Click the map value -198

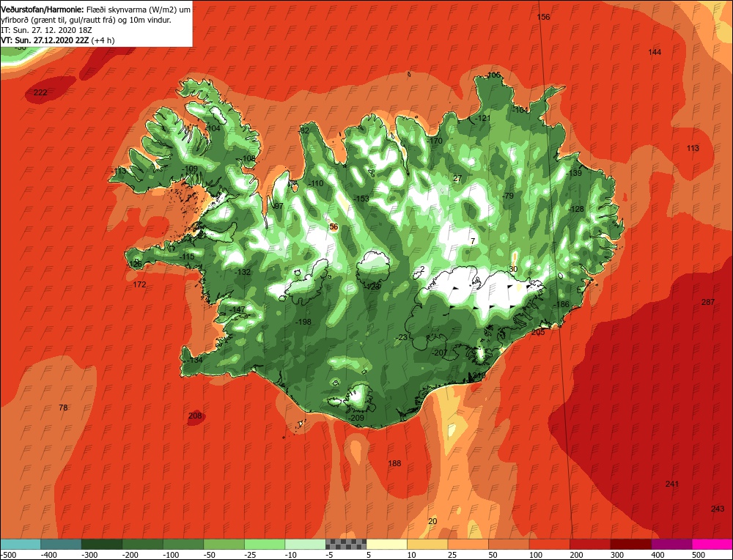tap(303, 322)
